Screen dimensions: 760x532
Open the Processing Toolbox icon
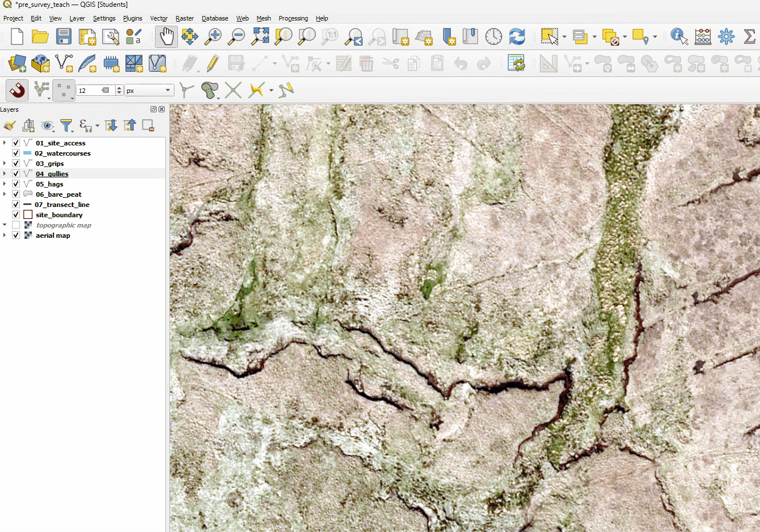pos(726,36)
